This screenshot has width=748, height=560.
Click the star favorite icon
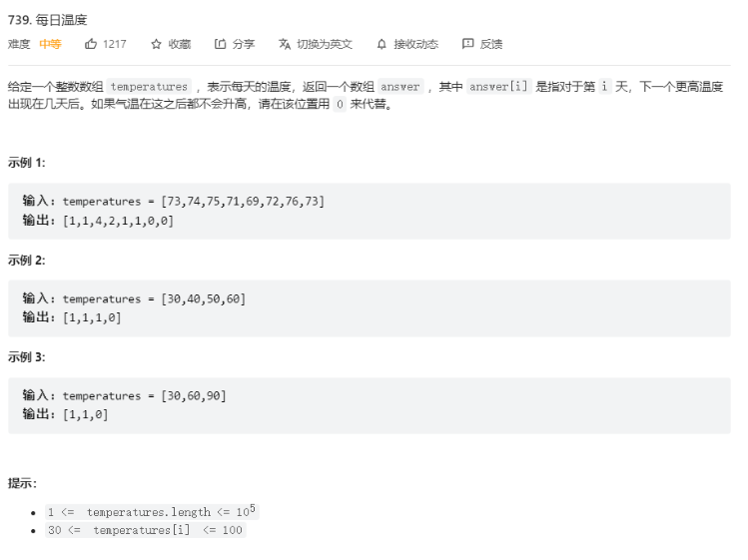[x=156, y=44]
